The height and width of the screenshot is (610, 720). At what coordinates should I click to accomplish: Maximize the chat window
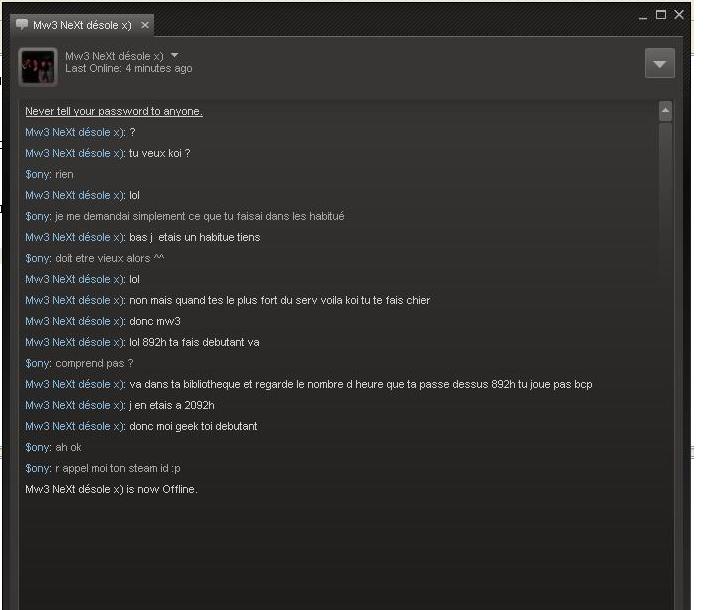pos(661,15)
